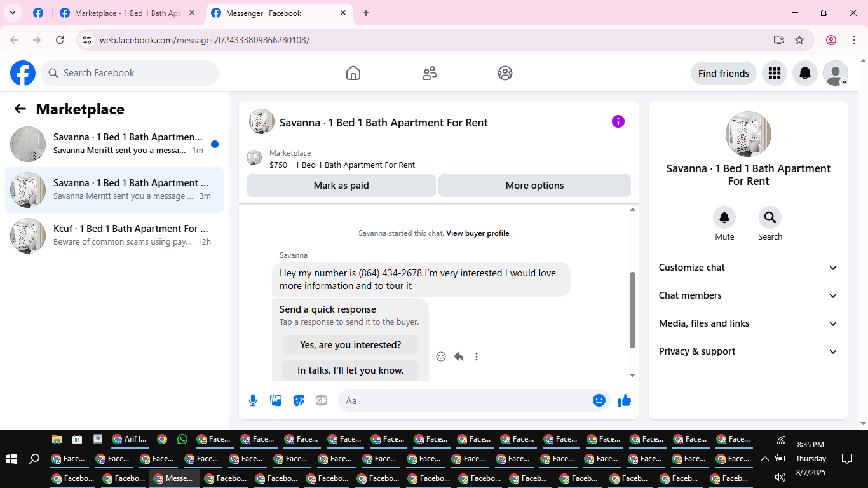Expand Customize chat section
The image size is (868, 488).
pos(749,268)
